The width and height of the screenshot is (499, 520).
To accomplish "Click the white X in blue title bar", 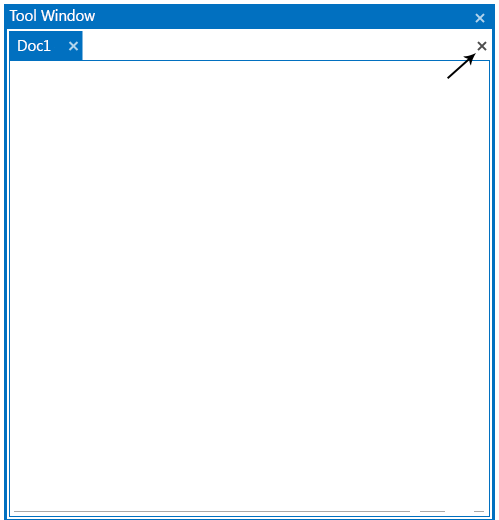I will pos(480,18).
